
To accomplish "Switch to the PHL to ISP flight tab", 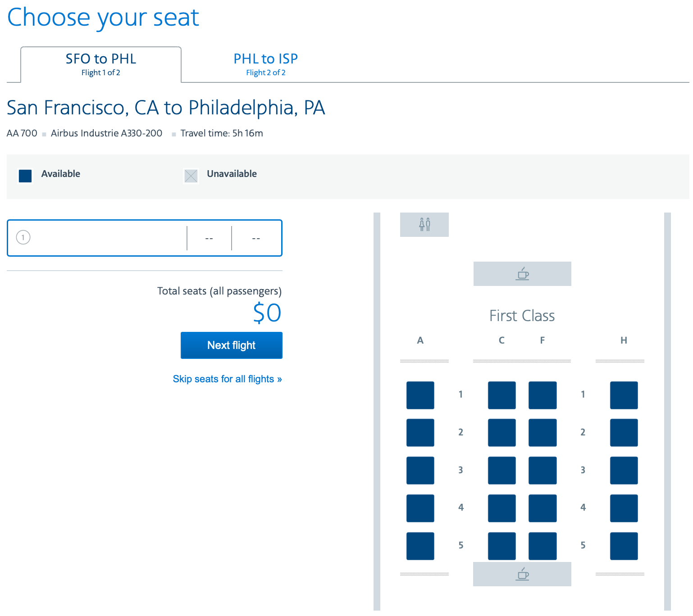I will [x=265, y=64].
